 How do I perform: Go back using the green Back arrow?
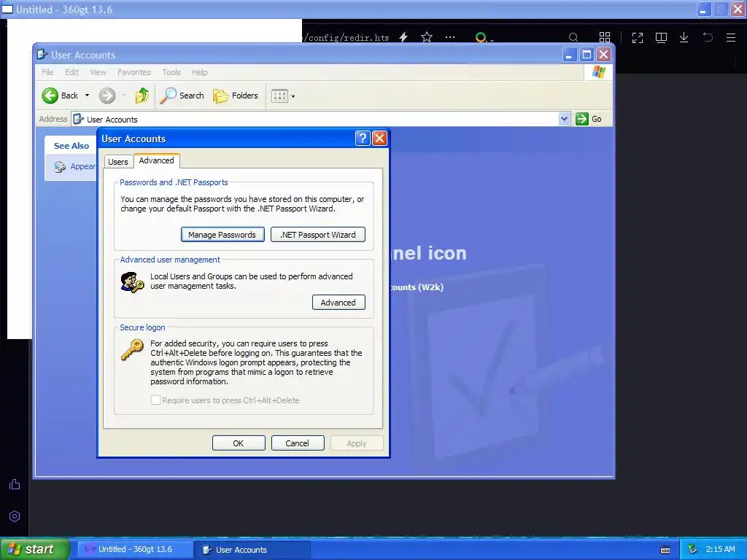[x=50, y=96]
